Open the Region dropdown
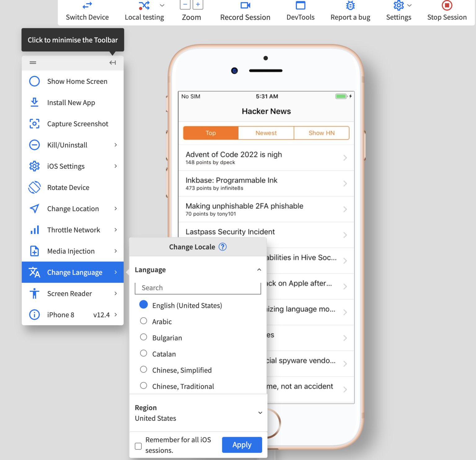 (260, 413)
